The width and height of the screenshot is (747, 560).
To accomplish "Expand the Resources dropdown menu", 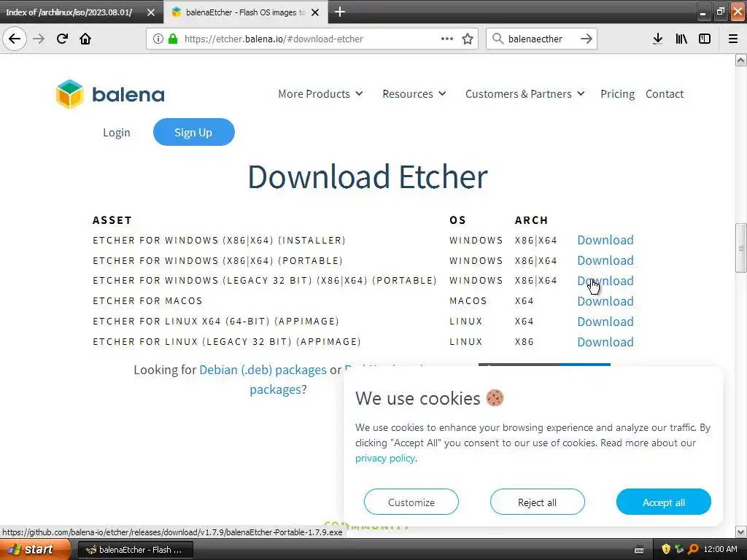I will point(414,94).
